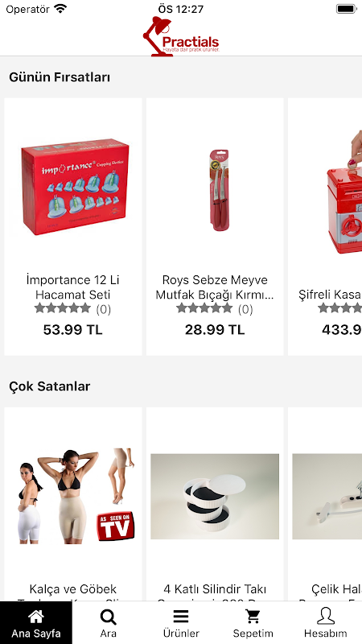Click the Wi-Fi status icon
This screenshot has width=362, height=644.
[61, 9]
